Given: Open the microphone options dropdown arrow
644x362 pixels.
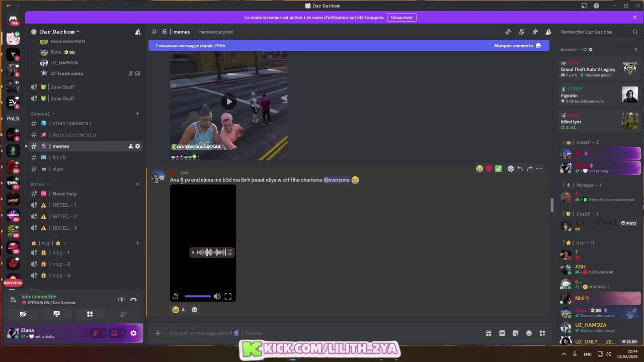Looking at the screenshot, I should coord(104,333).
